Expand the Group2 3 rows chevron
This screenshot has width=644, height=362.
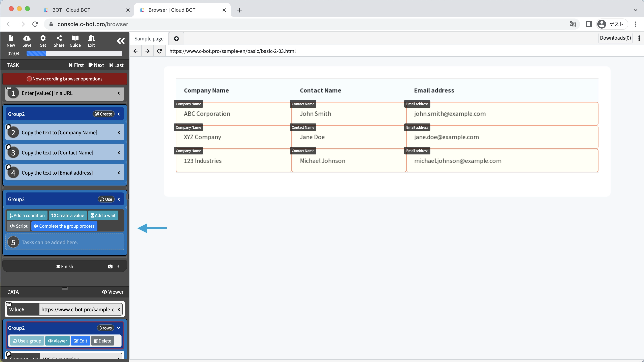pyautogui.click(x=119, y=328)
